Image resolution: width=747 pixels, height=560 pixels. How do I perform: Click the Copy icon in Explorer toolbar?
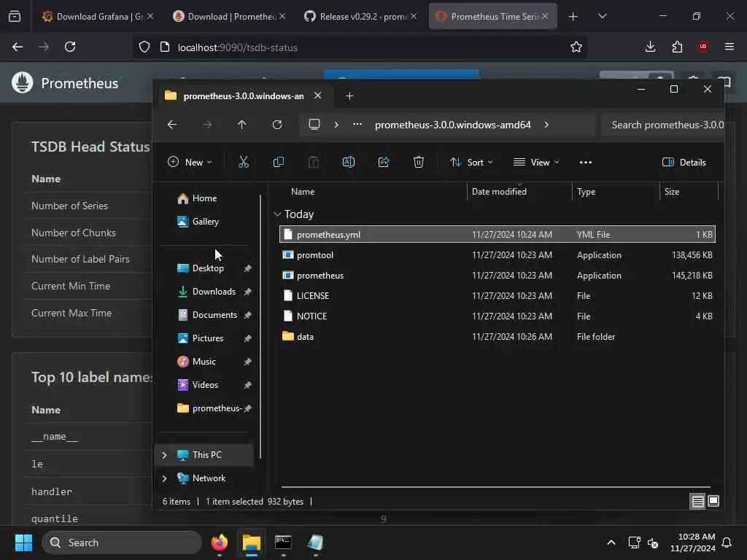(279, 163)
